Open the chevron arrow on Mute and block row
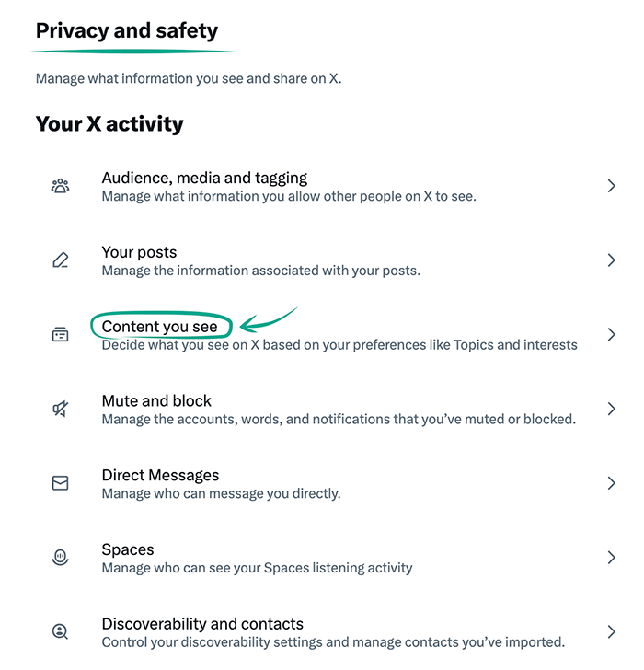This screenshot has height=670, width=644. pyautogui.click(x=612, y=410)
